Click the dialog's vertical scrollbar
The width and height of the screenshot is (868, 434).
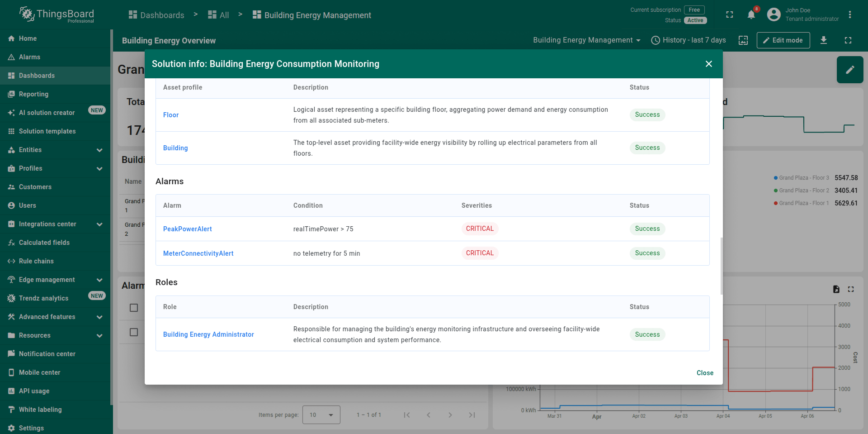[x=721, y=266]
